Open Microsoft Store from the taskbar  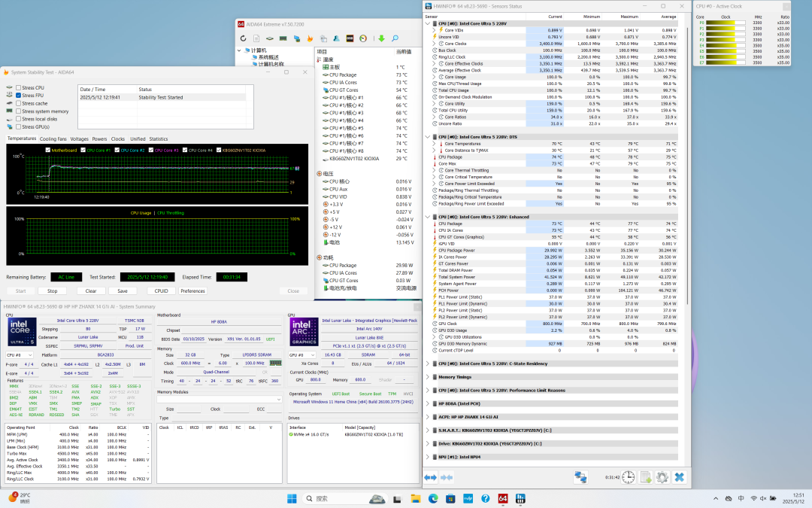point(450,499)
